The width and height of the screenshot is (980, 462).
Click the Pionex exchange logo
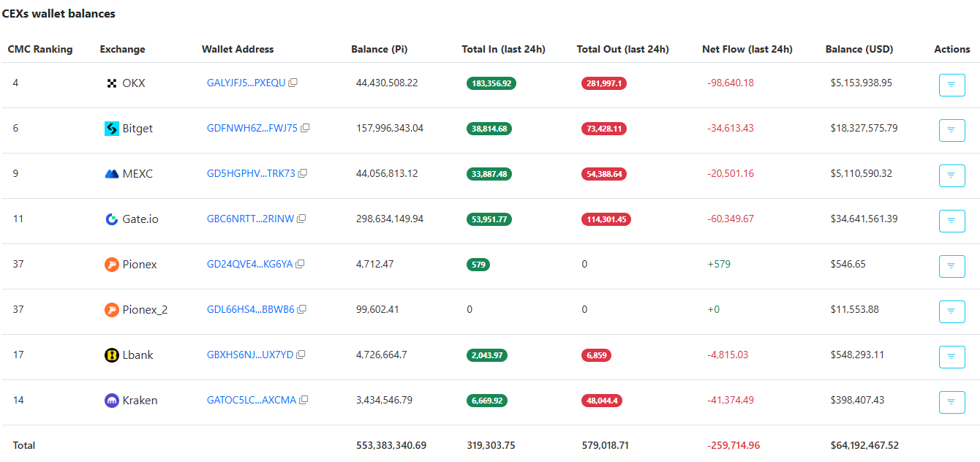[x=112, y=265]
